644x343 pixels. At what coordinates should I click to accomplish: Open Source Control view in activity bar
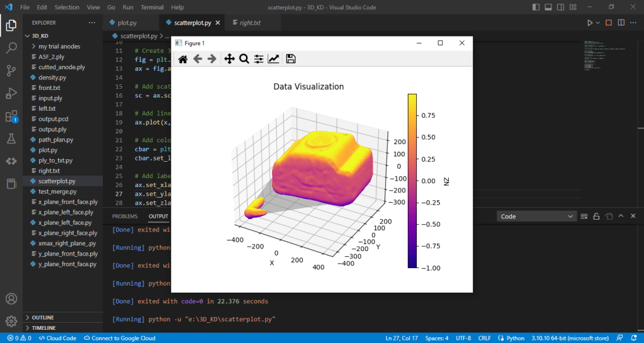coord(11,70)
